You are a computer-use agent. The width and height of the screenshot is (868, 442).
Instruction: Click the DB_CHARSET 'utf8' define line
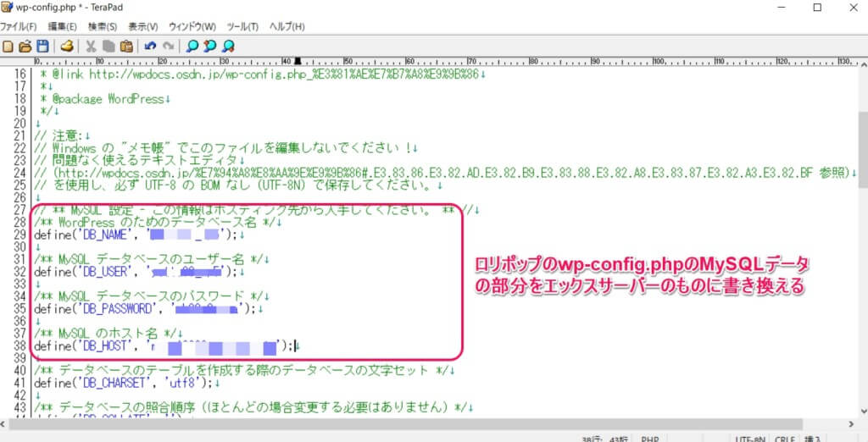[127, 382]
